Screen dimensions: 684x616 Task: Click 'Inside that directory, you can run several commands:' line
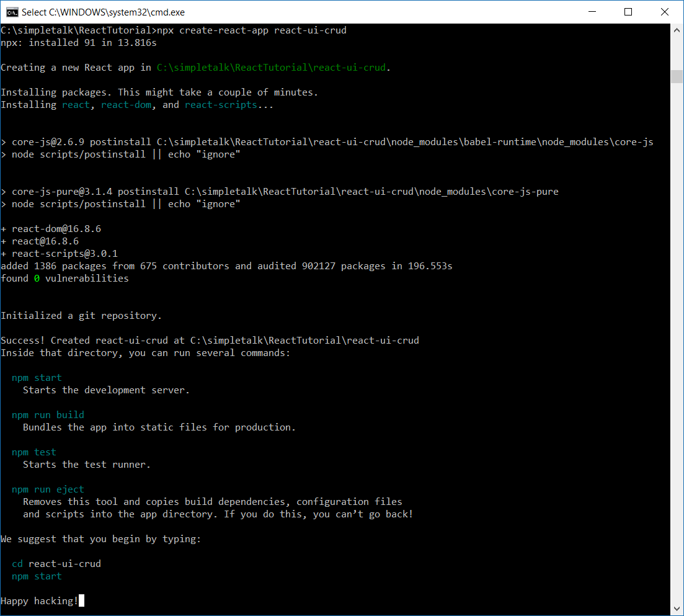(146, 353)
